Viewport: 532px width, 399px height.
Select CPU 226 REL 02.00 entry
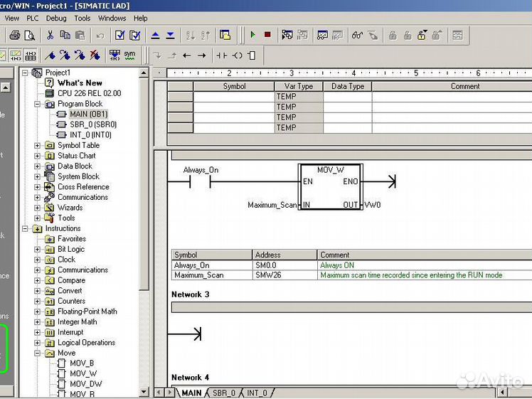pos(89,93)
